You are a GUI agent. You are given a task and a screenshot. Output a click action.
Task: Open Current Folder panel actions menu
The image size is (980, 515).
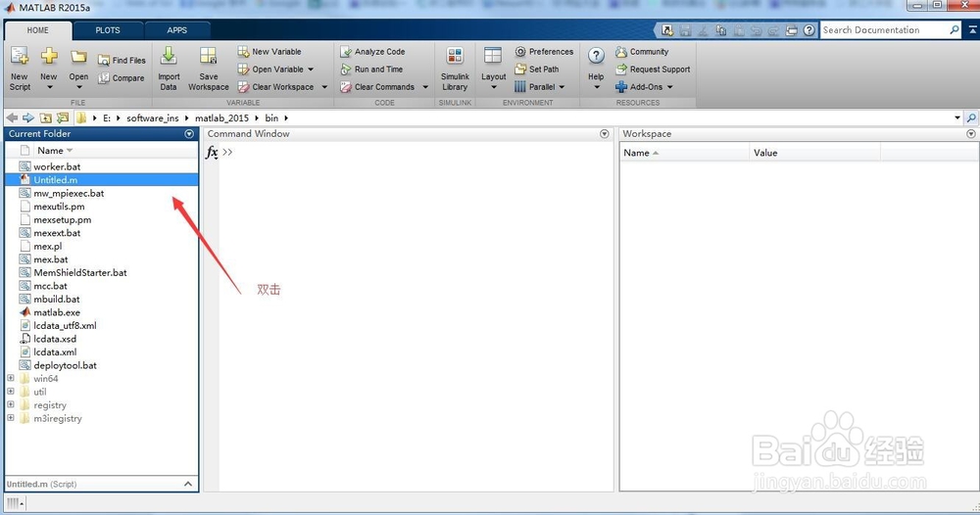(189, 133)
